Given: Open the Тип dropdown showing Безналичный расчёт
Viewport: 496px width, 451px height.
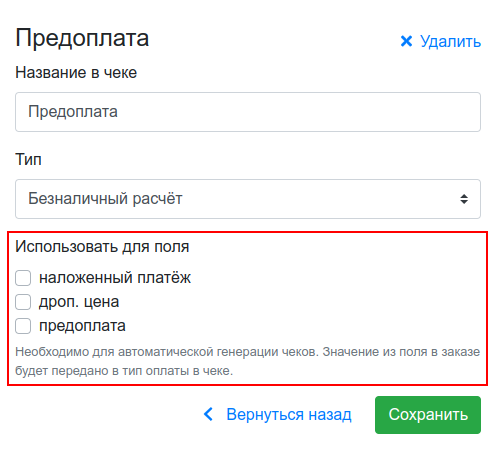Looking at the screenshot, I should [x=248, y=199].
